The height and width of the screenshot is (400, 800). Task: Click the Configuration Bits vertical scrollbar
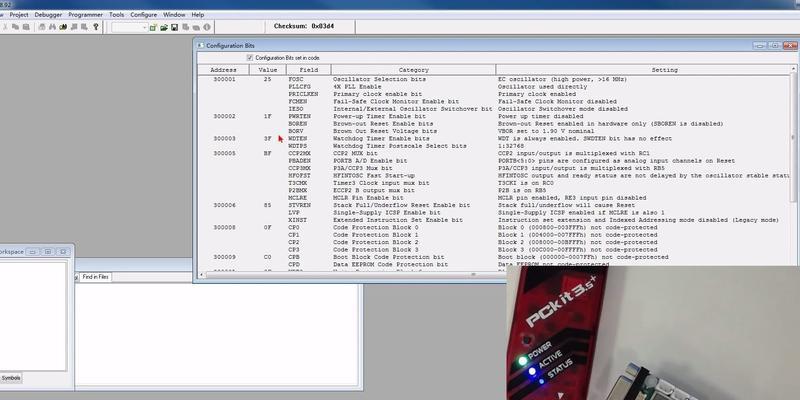click(x=793, y=136)
